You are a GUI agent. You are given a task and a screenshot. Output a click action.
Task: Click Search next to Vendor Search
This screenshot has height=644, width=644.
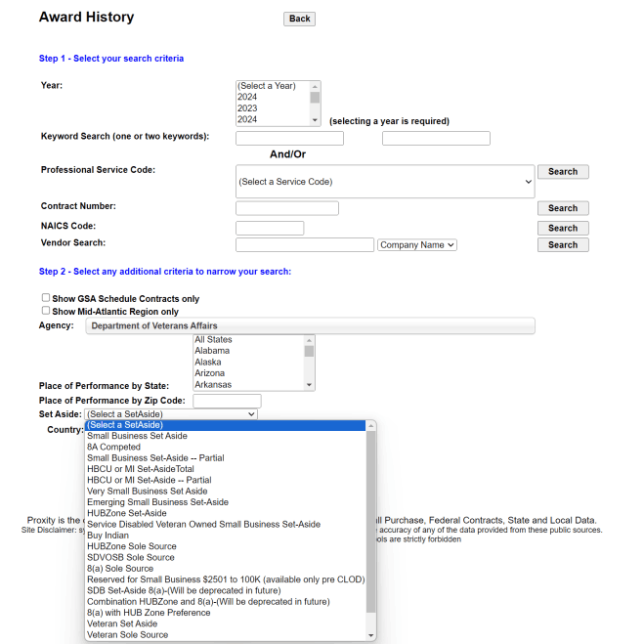(x=563, y=244)
